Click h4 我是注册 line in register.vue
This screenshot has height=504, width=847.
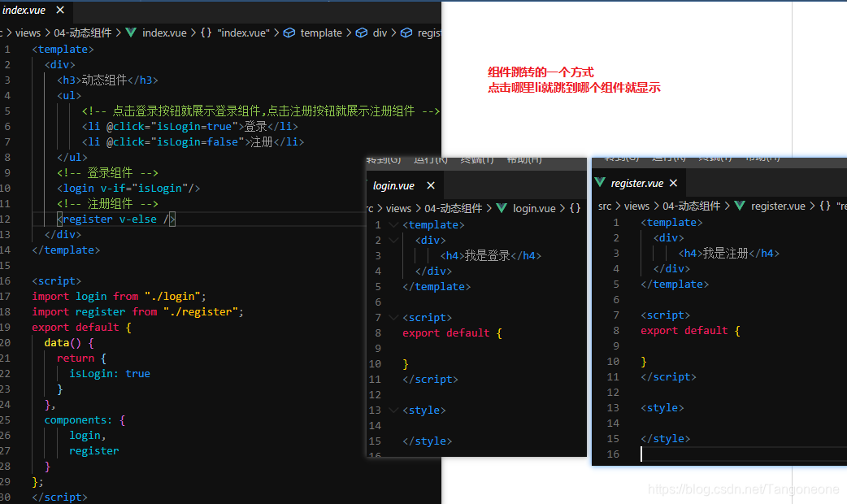(728, 254)
